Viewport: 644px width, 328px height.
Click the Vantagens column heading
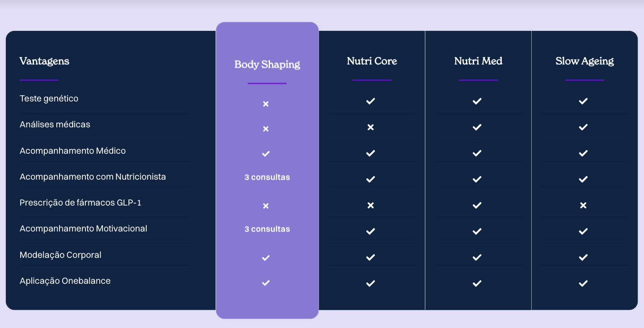(x=44, y=61)
